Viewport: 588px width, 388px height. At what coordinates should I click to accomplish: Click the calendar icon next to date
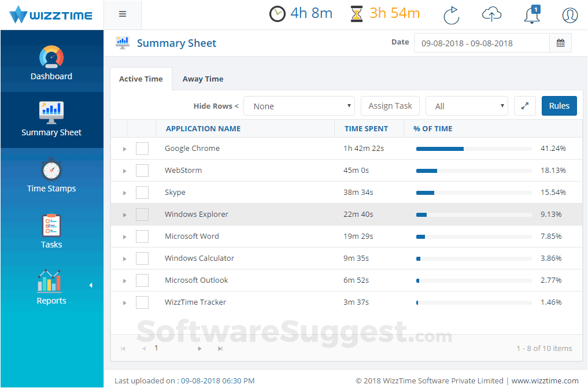[x=560, y=43]
